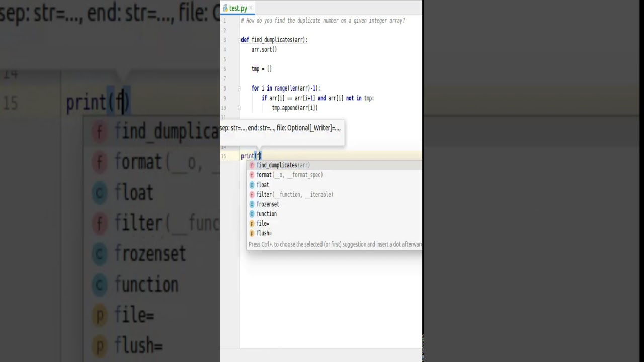This screenshot has width=644, height=362.
Task: Click on the tmp = [] line
Action: click(262, 69)
